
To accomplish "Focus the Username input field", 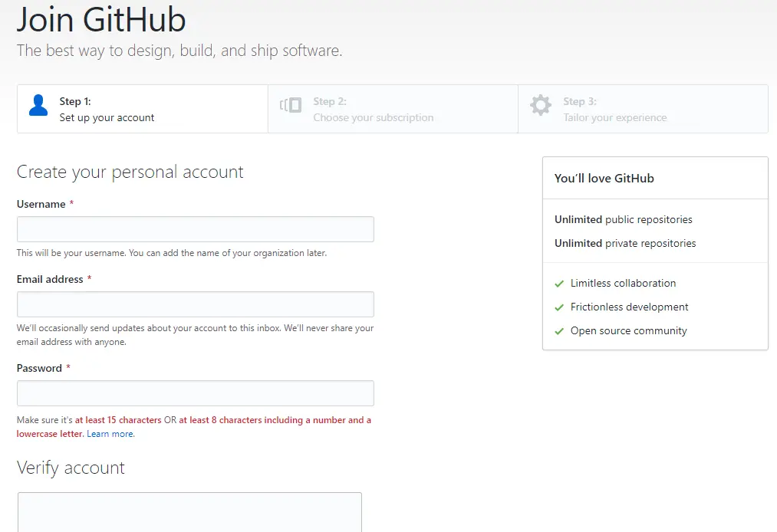I will (x=196, y=229).
